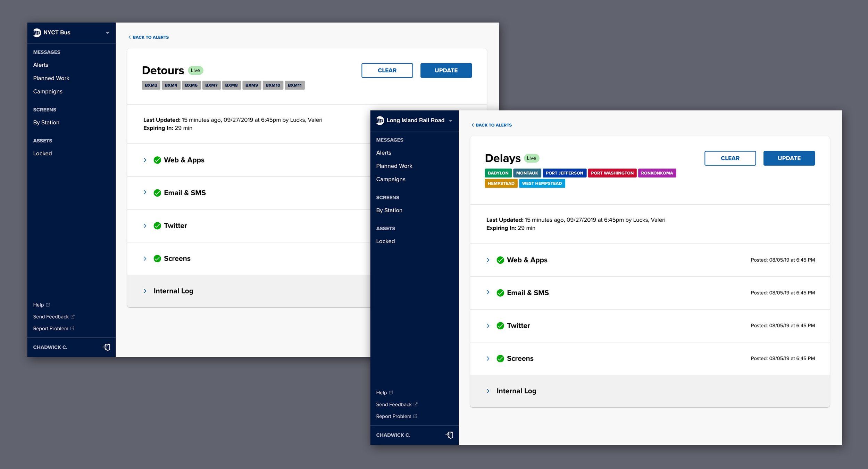
Task: Click green check icon of Web & Apps in Detours
Action: [x=157, y=160]
